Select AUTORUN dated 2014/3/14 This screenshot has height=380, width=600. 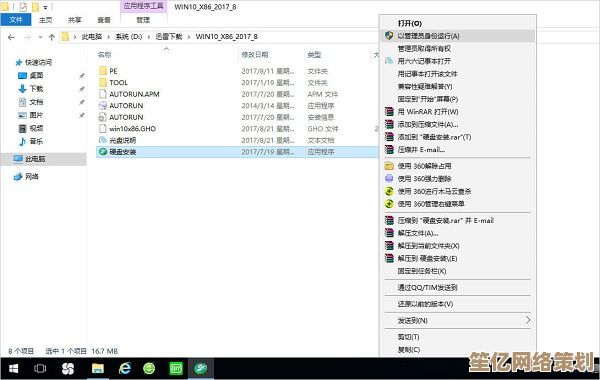126,105
